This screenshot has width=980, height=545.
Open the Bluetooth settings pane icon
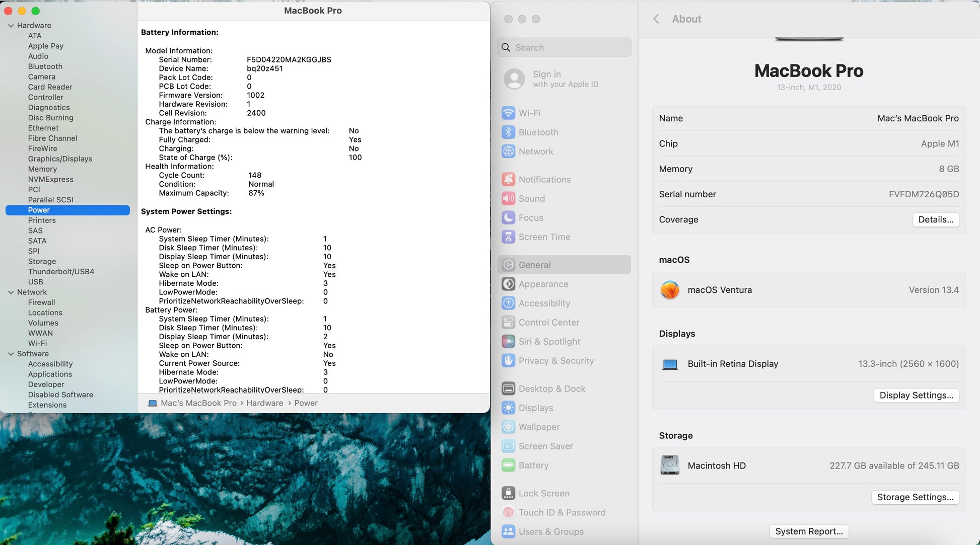click(508, 132)
